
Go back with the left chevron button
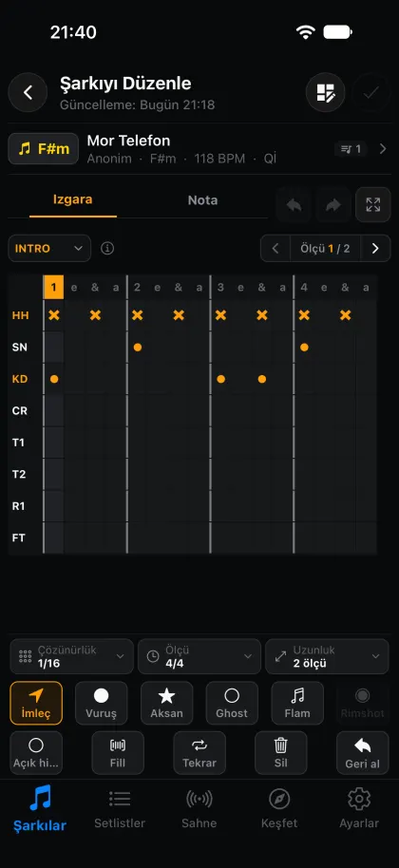pos(28,92)
